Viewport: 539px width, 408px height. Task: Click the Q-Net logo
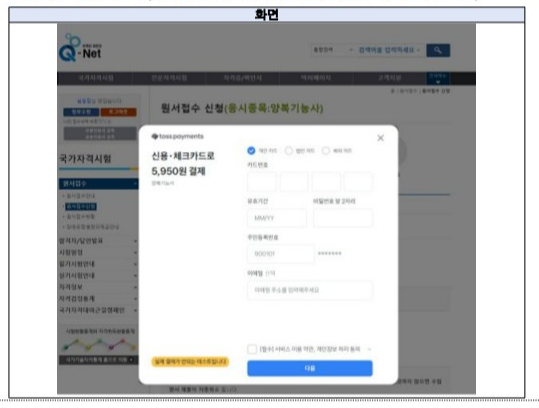(x=80, y=48)
